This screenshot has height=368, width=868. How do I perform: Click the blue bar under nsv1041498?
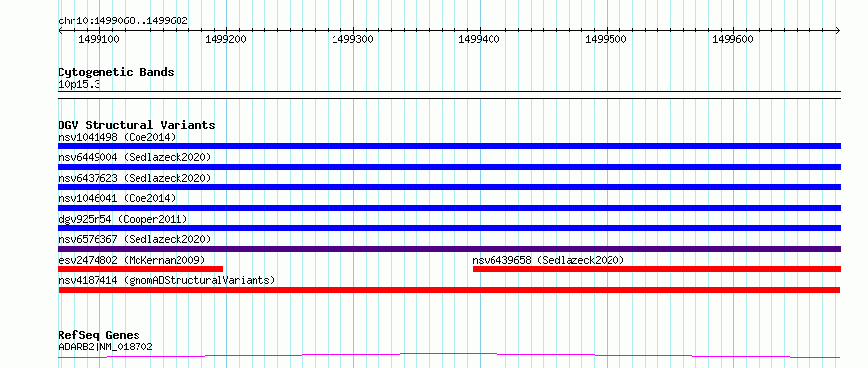[449, 146]
